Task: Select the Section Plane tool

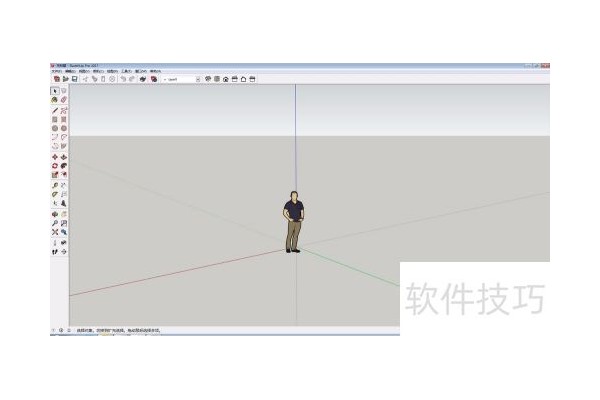Action: [x=64, y=251]
